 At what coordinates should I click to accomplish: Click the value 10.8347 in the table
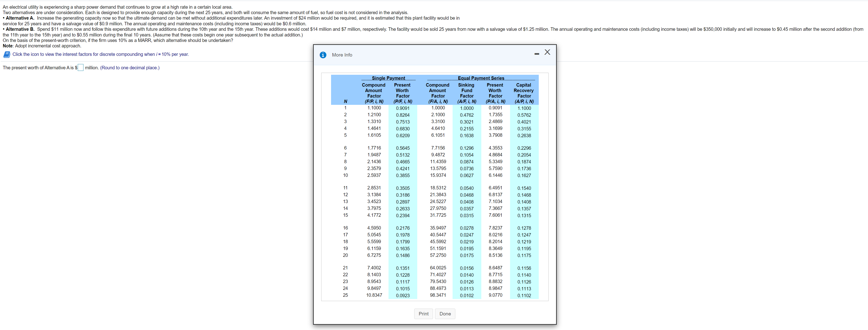[x=374, y=295]
